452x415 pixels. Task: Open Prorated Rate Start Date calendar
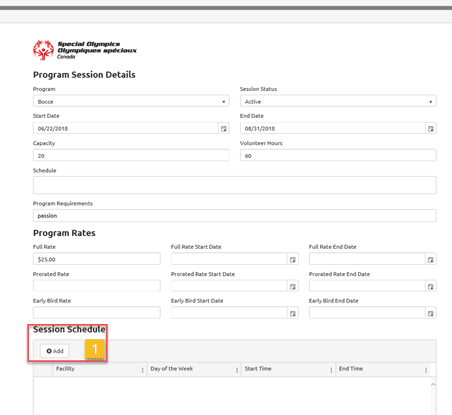[293, 286]
